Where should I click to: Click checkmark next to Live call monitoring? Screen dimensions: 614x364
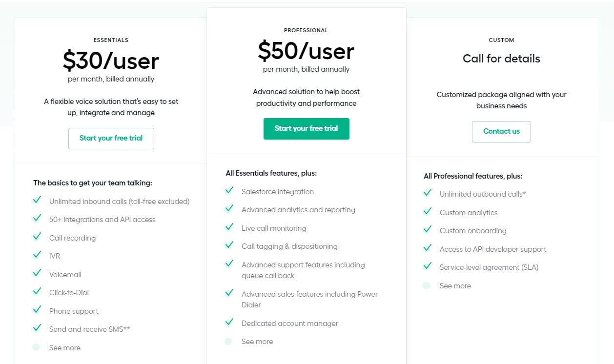point(229,227)
